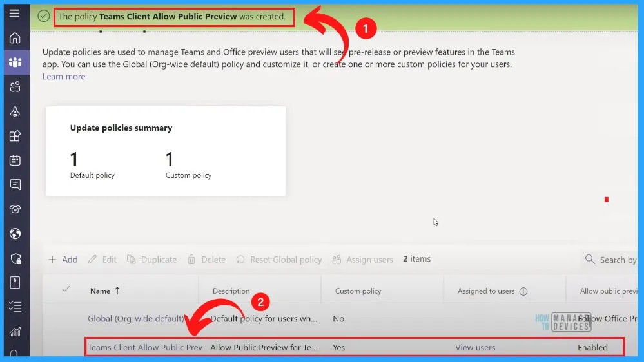Click Duplicate in the policy toolbar
Image resolution: width=644 pixels, height=362 pixels.
(152, 260)
